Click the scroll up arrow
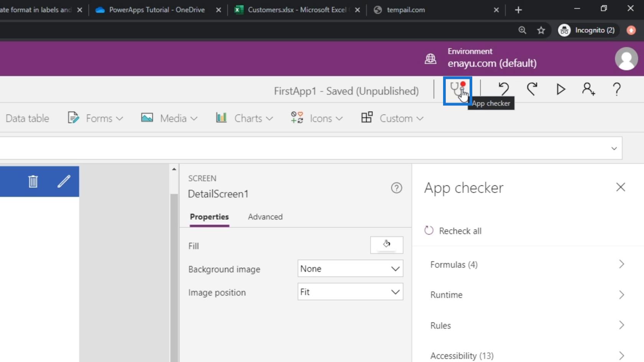Screen dimensions: 644x362 (x=174, y=169)
